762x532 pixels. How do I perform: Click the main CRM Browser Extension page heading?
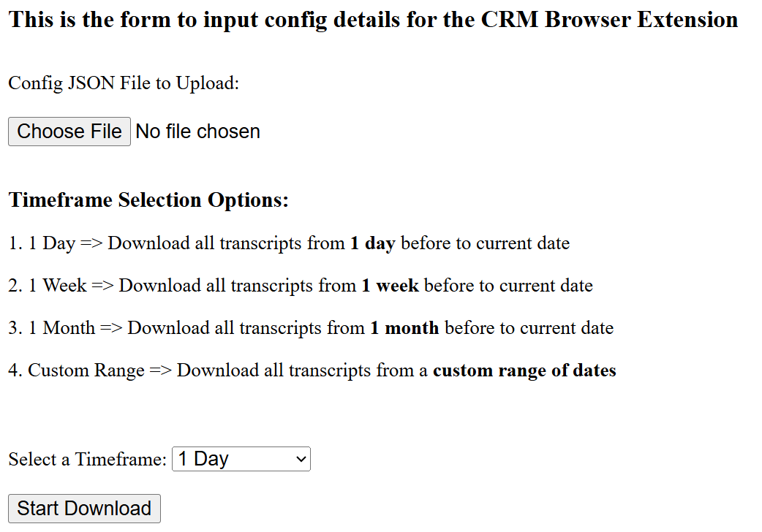[x=373, y=20]
